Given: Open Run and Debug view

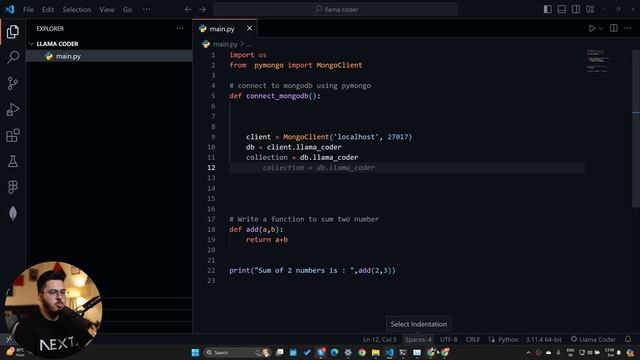Looking at the screenshot, I should click(13, 109).
